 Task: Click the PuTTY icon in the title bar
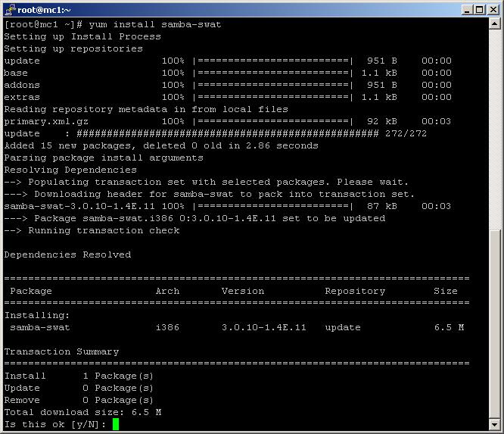click(x=10, y=10)
